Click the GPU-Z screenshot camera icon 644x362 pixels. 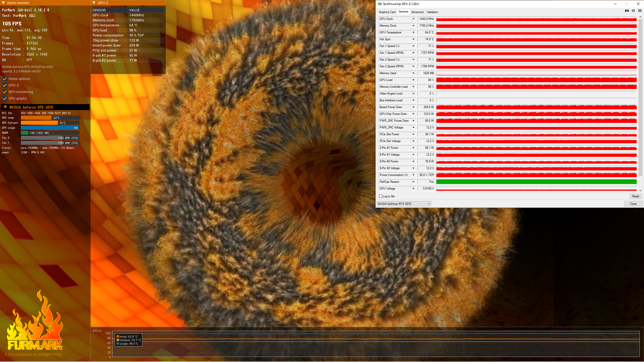627,11
